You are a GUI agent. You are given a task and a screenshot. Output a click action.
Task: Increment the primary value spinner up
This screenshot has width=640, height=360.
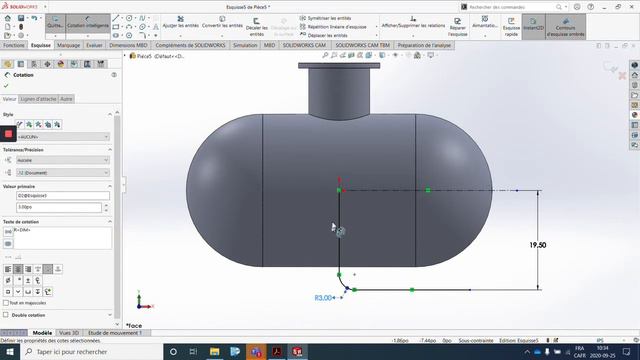(x=107, y=205)
